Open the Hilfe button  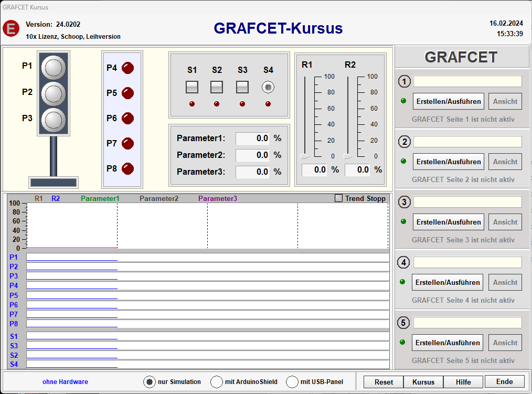463,382
